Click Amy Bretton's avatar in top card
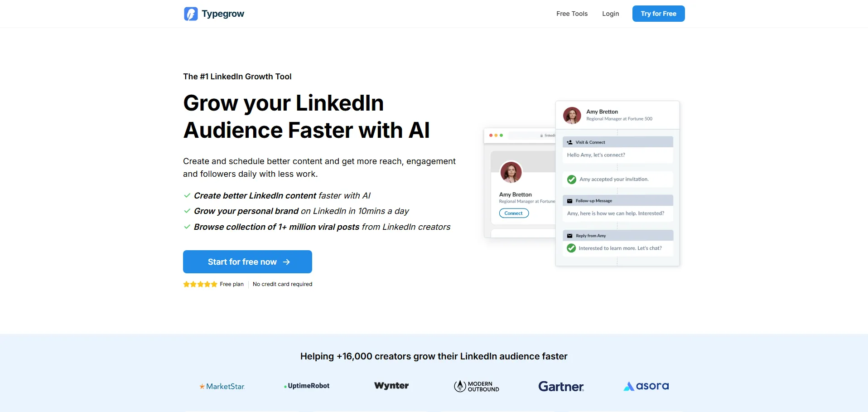Screen dimensions: 868x412 point(572,116)
